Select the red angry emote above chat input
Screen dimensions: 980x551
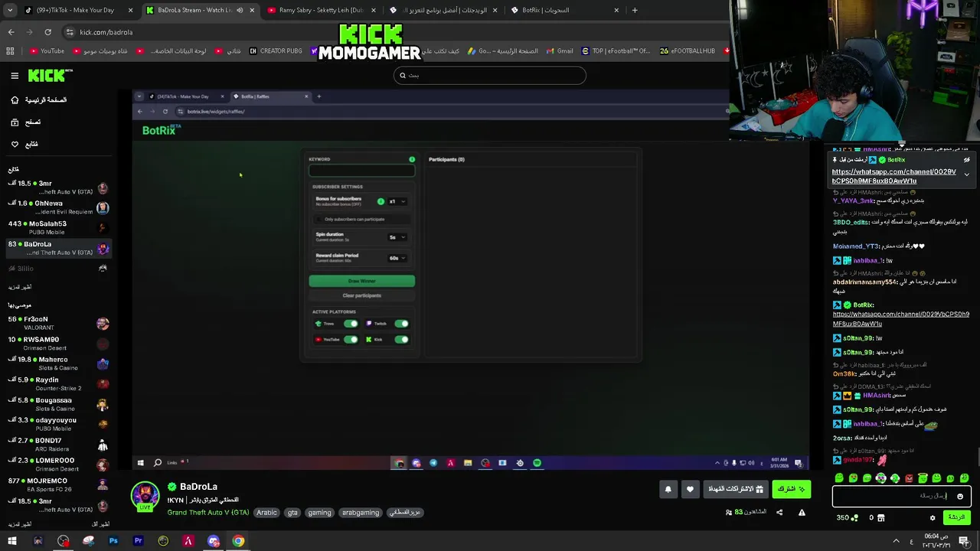[x=909, y=478]
